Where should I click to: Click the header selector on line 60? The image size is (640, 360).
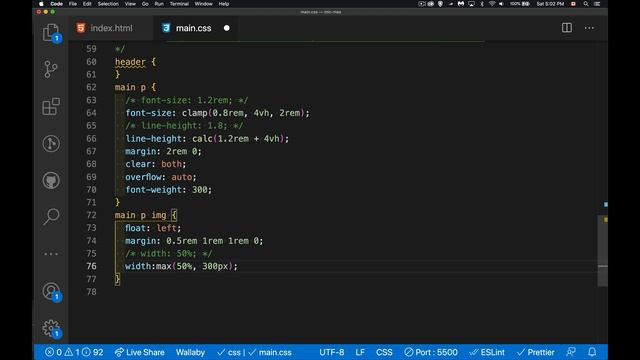pos(130,62)
